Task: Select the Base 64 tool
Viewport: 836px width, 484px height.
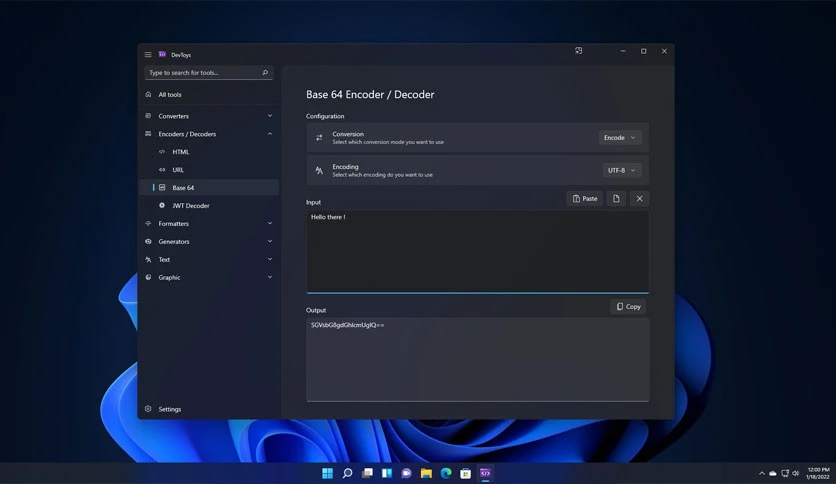Action: click(x=209, y=188)
